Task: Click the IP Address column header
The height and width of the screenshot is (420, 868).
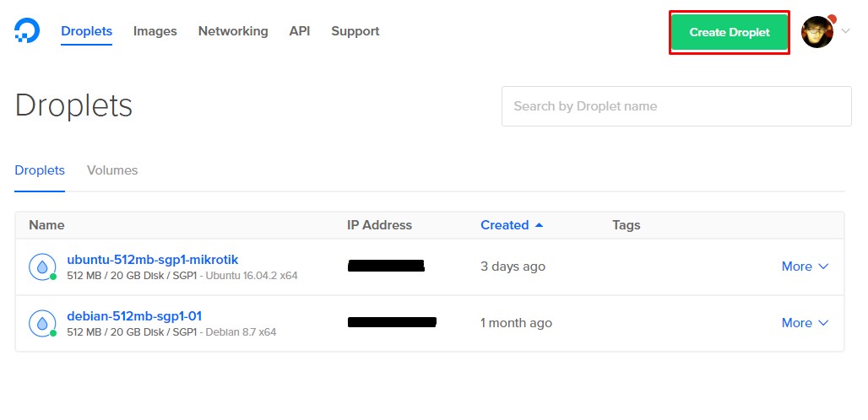Action: point(379,225)
